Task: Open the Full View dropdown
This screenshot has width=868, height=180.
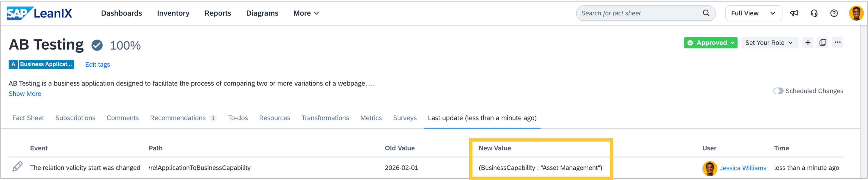Action: (753, 14)
